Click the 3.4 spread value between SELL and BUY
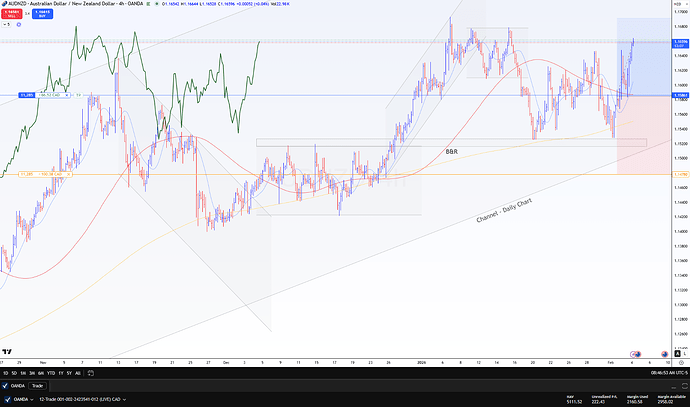The height and width of the screenshot is (407, 690). (x=27, y=14)
